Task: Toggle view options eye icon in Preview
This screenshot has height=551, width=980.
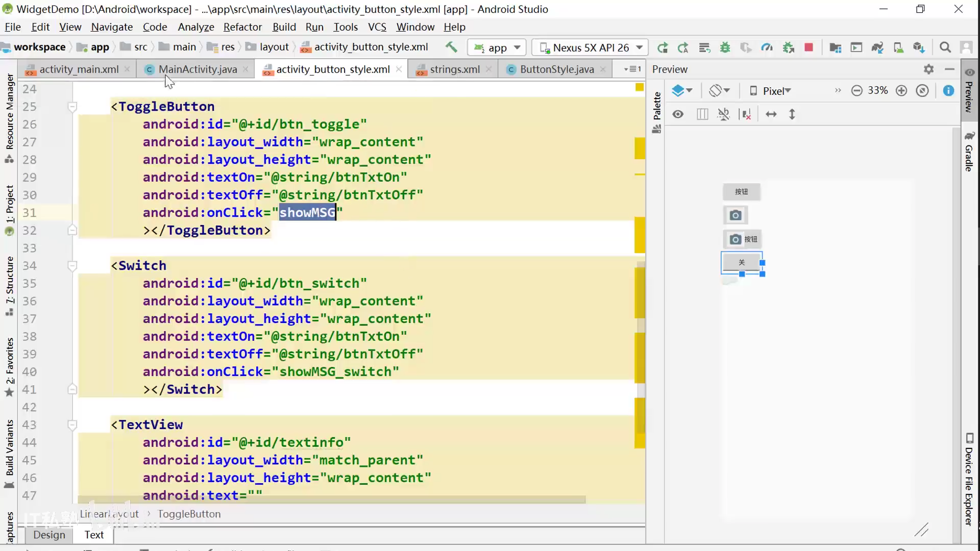Action: click(678, 114)
